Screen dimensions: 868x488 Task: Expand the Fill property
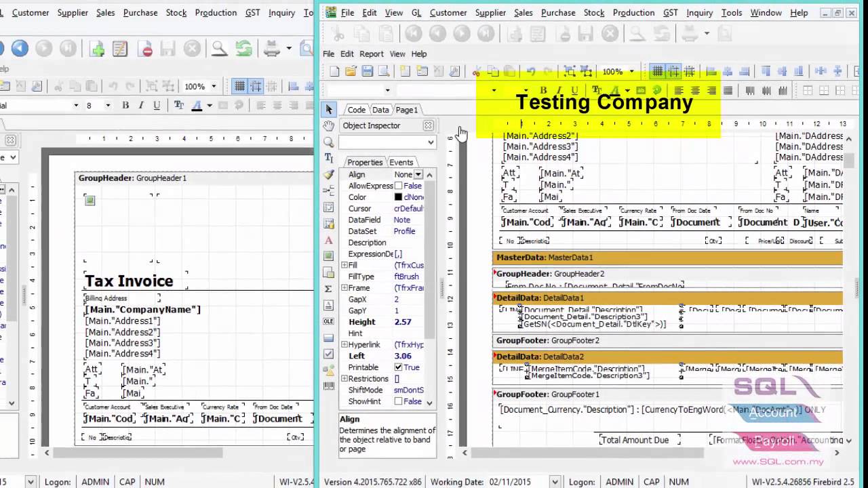click(x=344, y=265)
